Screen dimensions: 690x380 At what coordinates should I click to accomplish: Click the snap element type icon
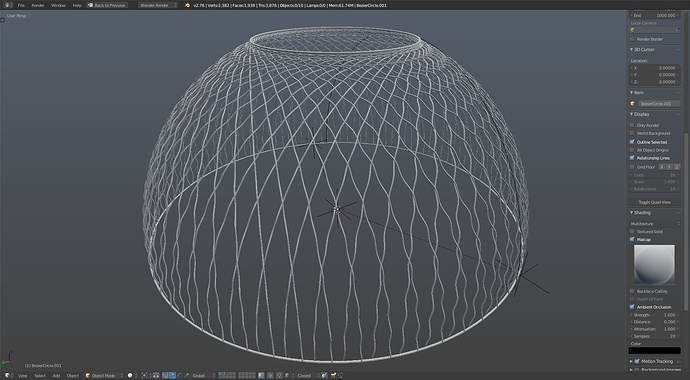[x=286, y=375]
